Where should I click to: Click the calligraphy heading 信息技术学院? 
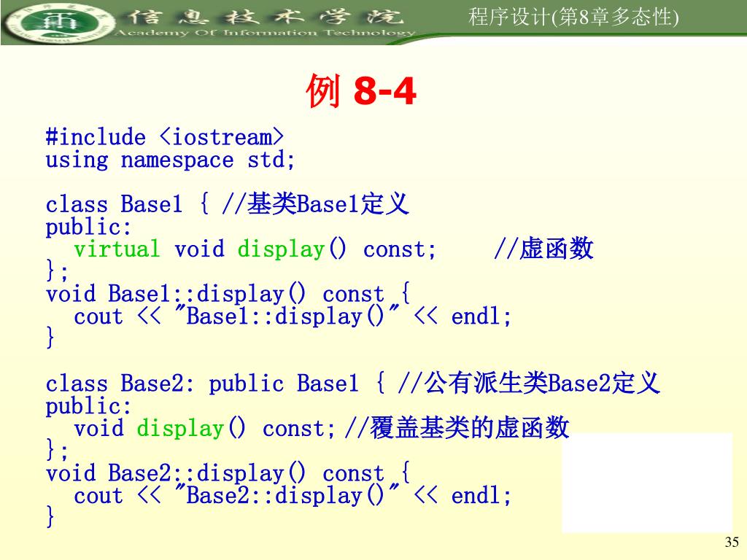tap(266, 17)
